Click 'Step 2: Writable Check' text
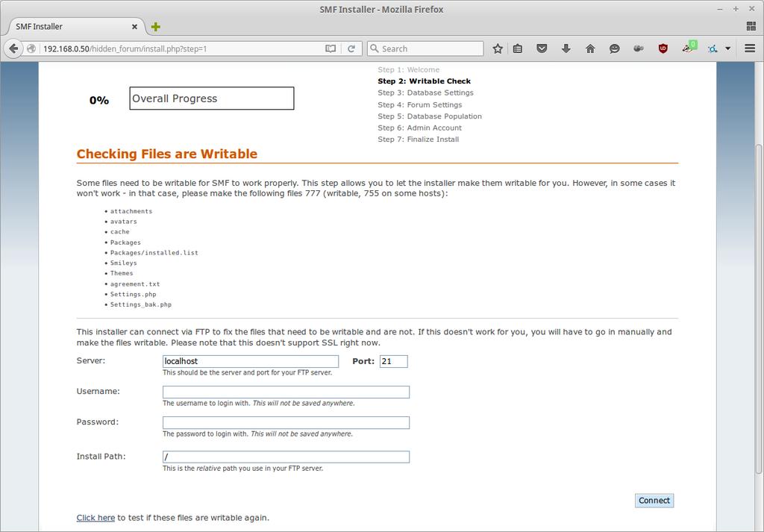 [x=424, y=81]
